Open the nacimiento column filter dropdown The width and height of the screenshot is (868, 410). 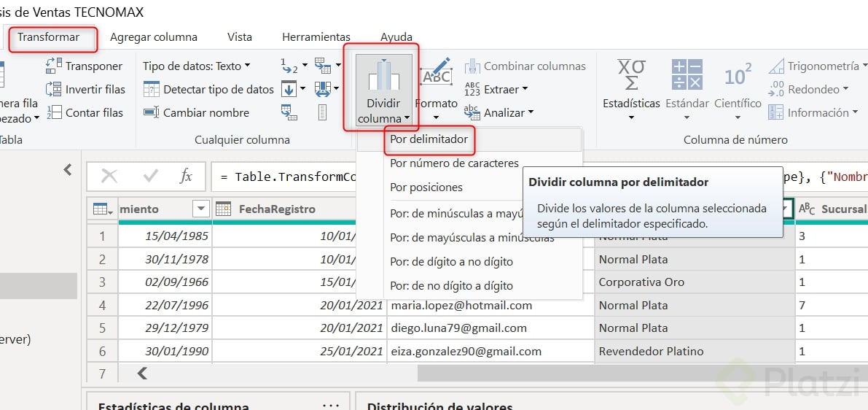200,209
